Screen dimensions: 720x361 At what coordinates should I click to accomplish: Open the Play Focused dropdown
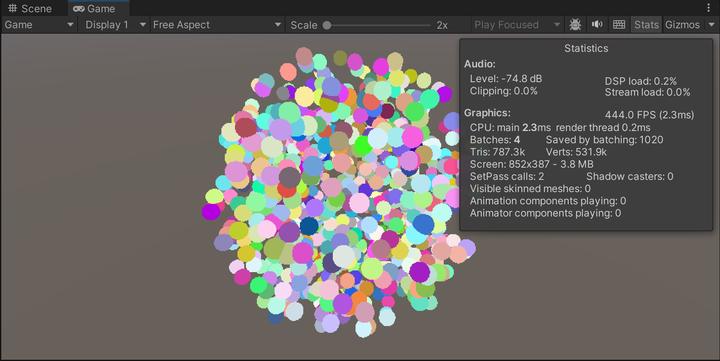pos(517,25)
